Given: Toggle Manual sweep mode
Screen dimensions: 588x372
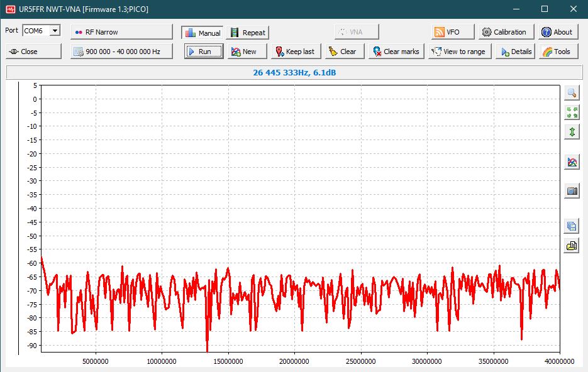Looking at the screenshot, I should point(202,33).
